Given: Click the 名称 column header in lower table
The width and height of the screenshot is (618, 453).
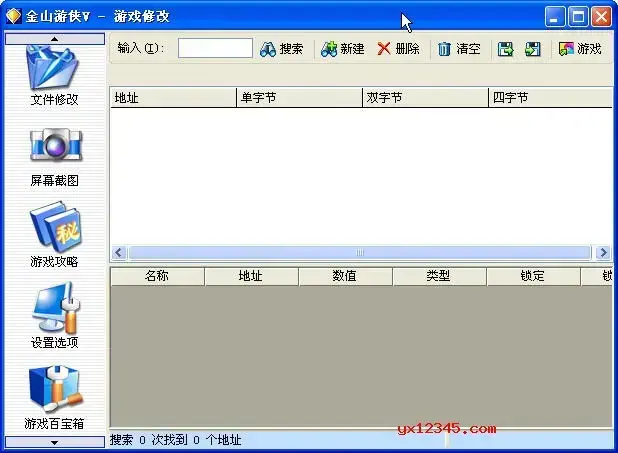Looking at the screenshot, I should (x=157, y=276).
